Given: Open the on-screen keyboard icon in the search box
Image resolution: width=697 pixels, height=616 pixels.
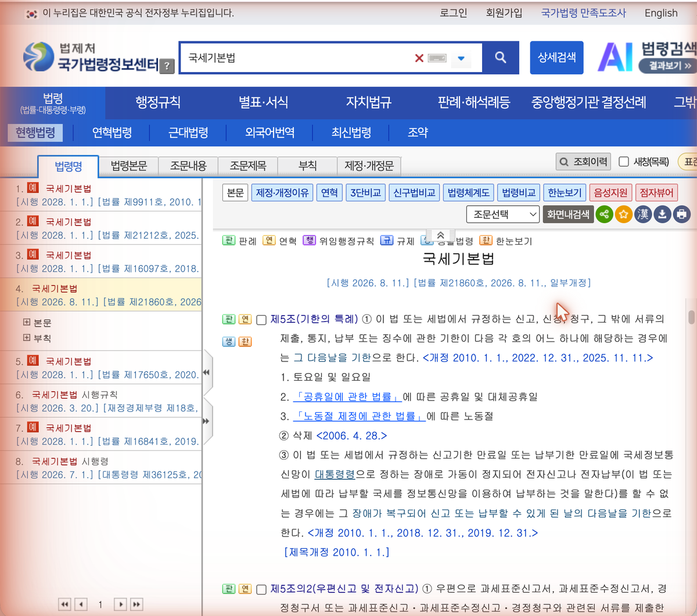Looking at the screenshot, I should 437,58.
